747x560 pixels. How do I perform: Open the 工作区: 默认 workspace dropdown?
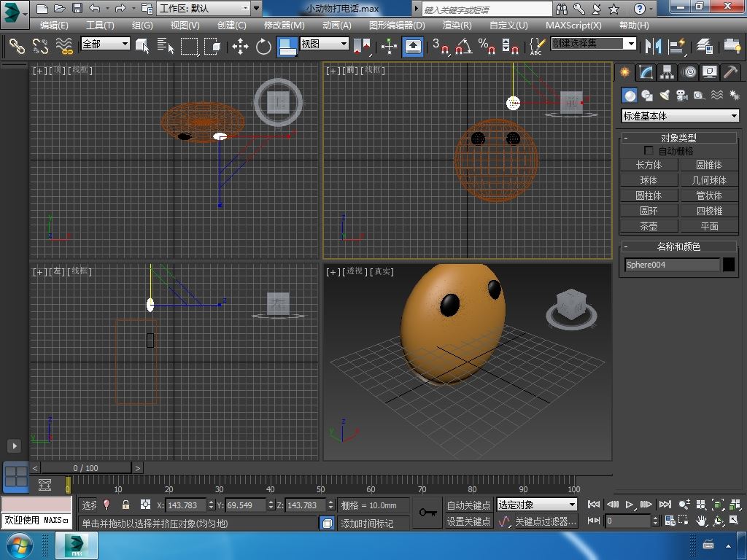point(204,8)
